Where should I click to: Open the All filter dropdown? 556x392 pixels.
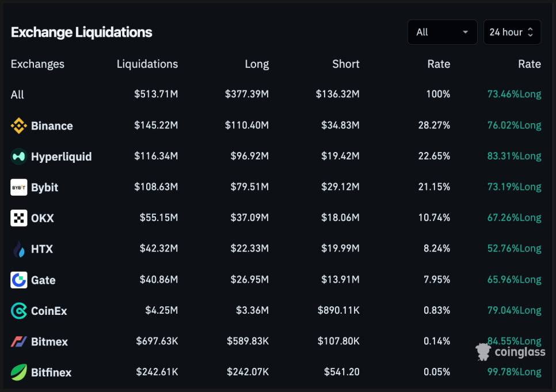pyautogui.click(x=442, y=32)
